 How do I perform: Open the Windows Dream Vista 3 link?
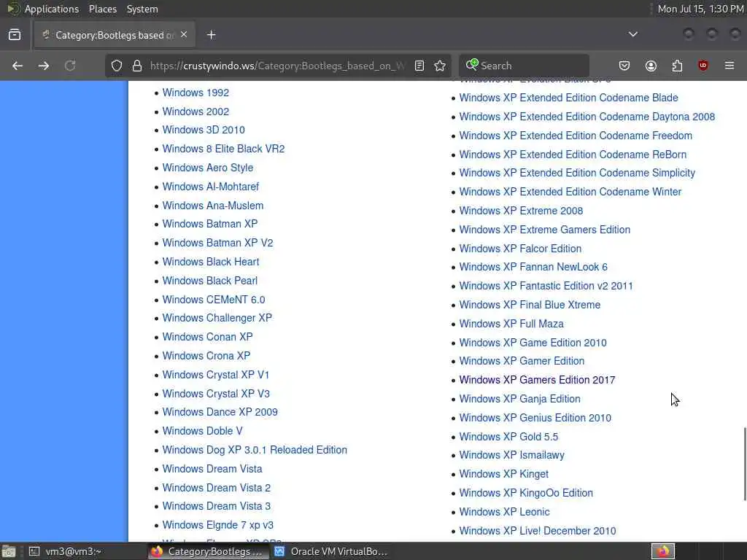pos(216,506)
